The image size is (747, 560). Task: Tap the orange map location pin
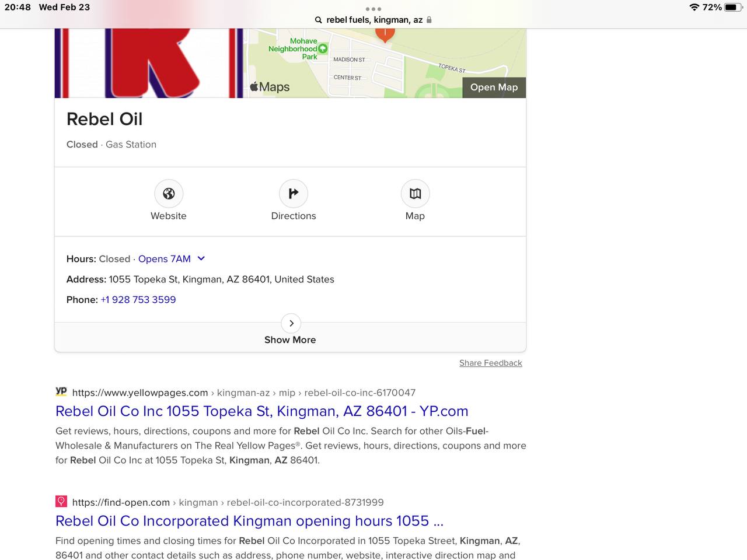tap(385, 35)
